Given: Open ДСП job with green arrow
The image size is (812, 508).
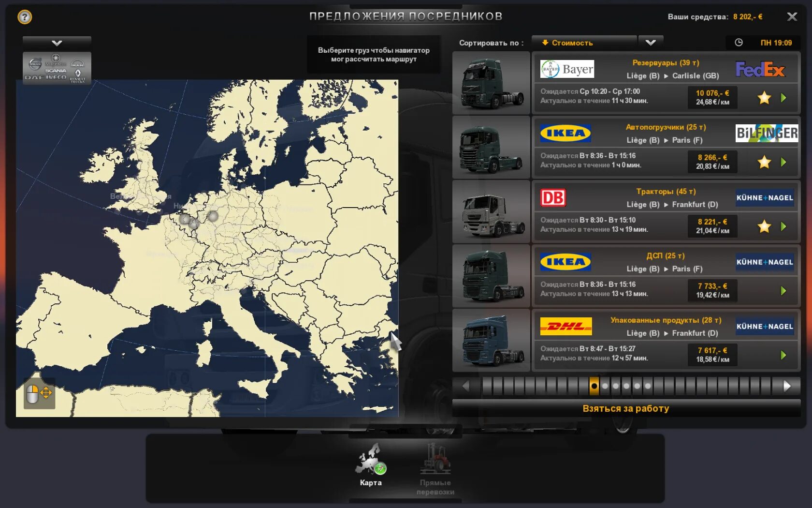Looking at the screenshot, I should (x=783, y=291).
